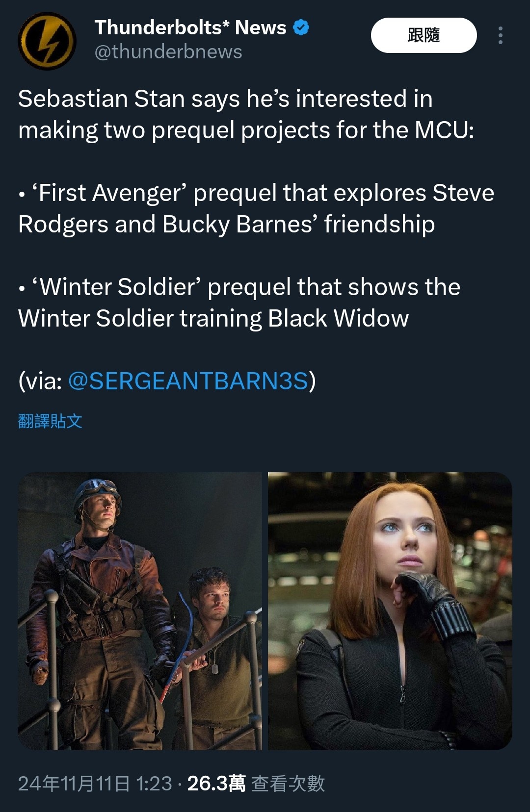Click the blue verified badge

click(x=301, y=27)
